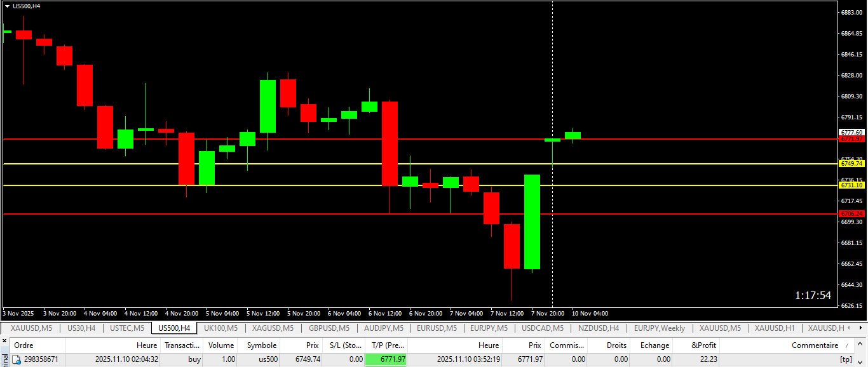Image resolution: width=868 pixels, height=367 pixels.
Task: Switch to the XAGUSD,M5 chart tab
Action: pyautogui.click(x=273, y=328)
